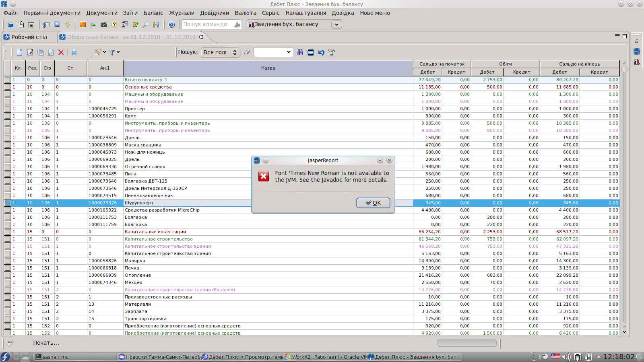The width and height of the screenshot is (644, 362).
Task: Click the binoculars find icon
Action: (x=300, y=52)
